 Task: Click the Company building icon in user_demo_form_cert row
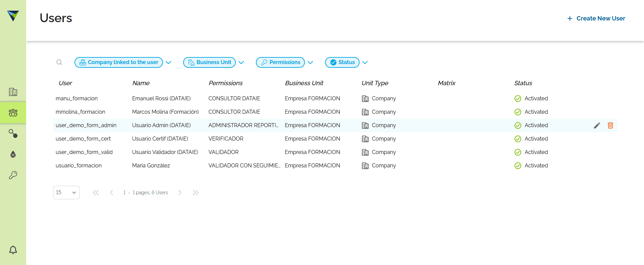(365, 139)
